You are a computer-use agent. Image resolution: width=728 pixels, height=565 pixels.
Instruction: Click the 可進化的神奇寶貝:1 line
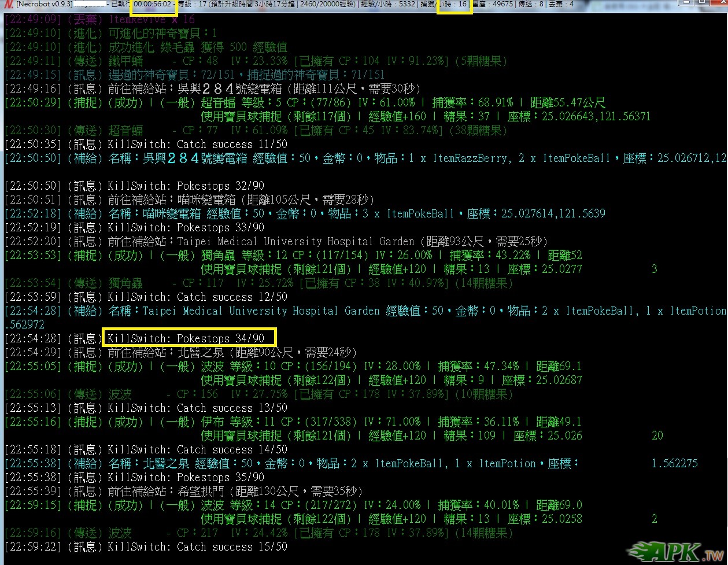111,34
